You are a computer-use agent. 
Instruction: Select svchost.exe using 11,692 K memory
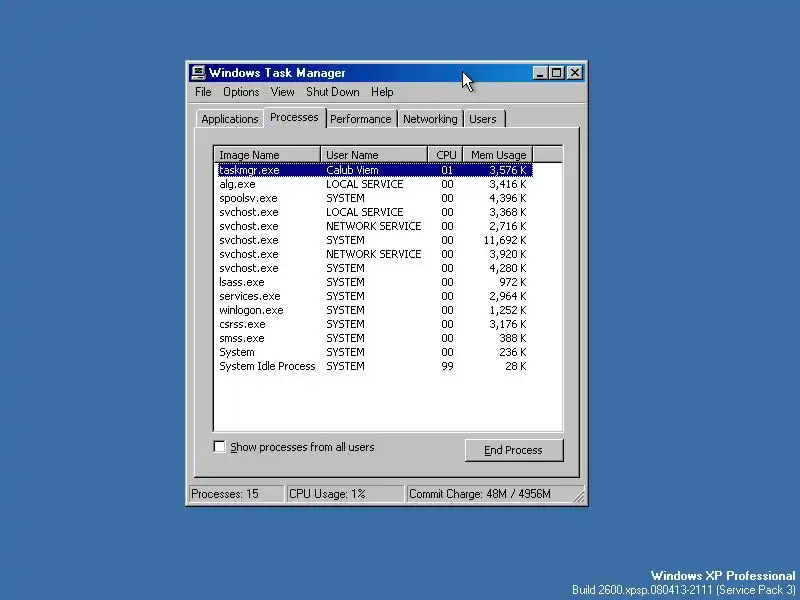pos(374,240)
